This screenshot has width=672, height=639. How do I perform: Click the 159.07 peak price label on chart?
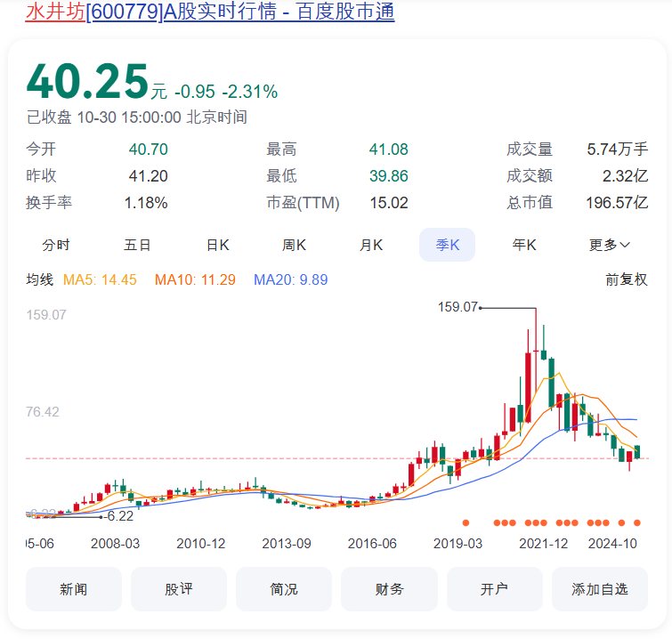(x=457, y=307)
